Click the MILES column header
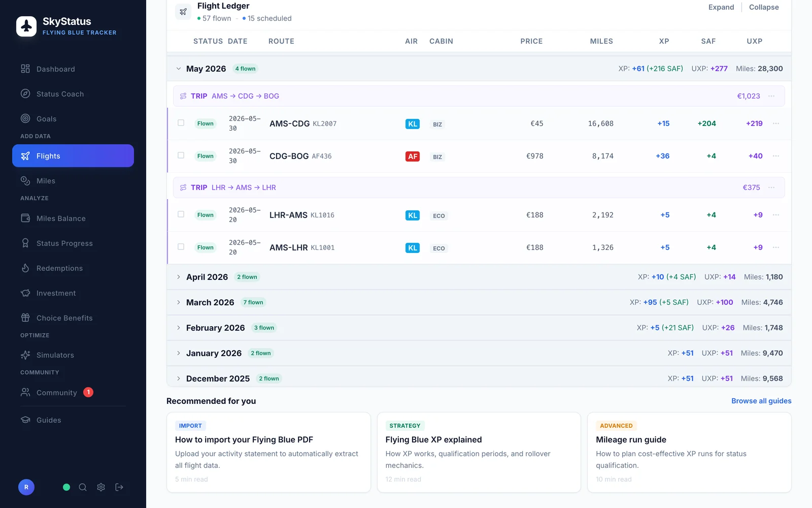 [x=601, y=41]
